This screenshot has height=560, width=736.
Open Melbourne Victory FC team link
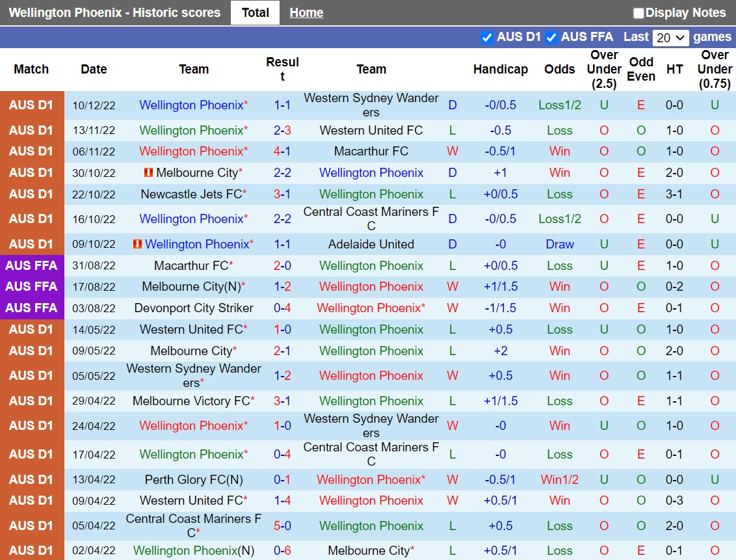[193, 401]
